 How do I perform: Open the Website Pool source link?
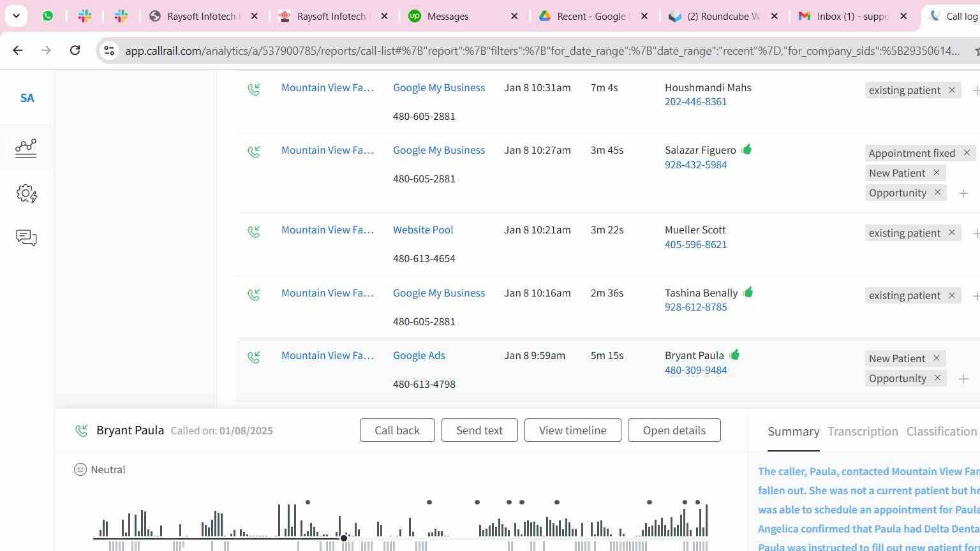coord(423,230)
